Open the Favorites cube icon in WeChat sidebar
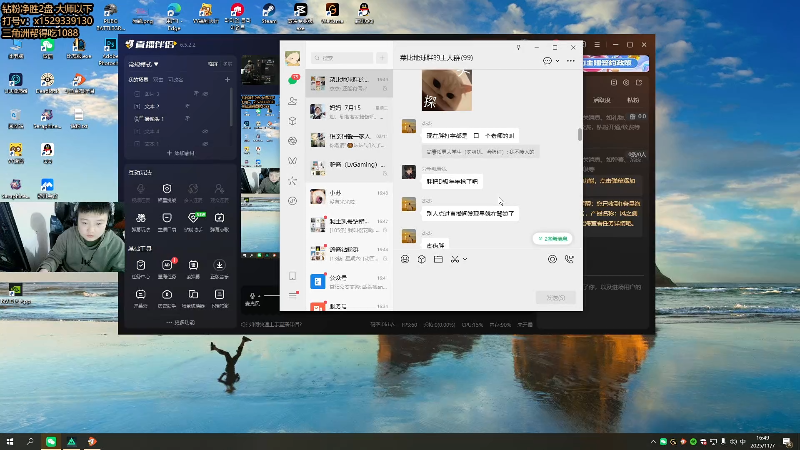This screenshot has height=450, width=800. pos(293,121)
